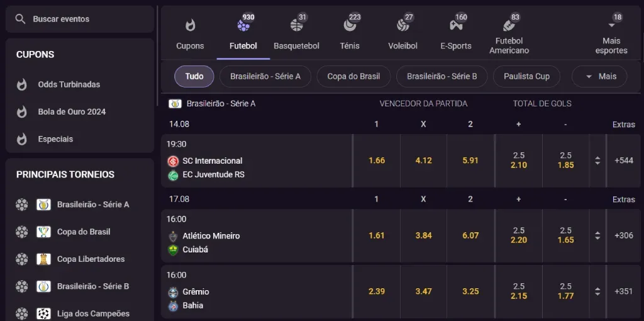This screenshot has height=321, width=644.
Task: Select the Basquetebol basketball icon
Action: (x=297, y=26)
